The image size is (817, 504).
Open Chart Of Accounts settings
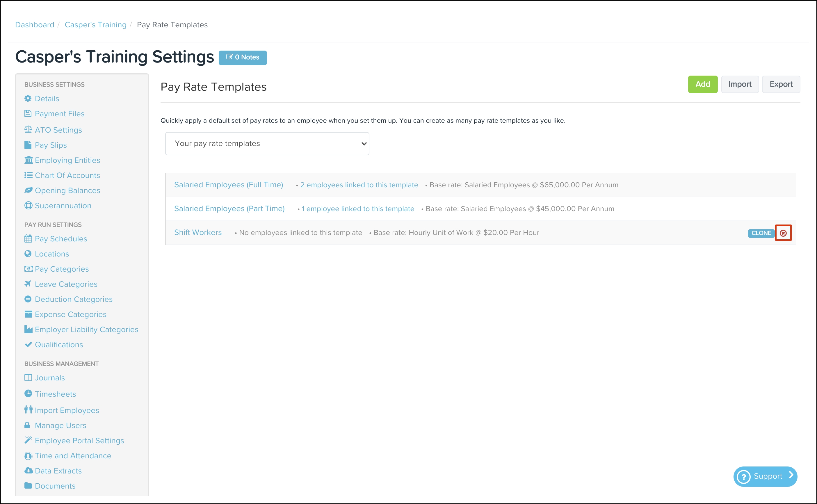pyautogui.click(x=67, y=175)
